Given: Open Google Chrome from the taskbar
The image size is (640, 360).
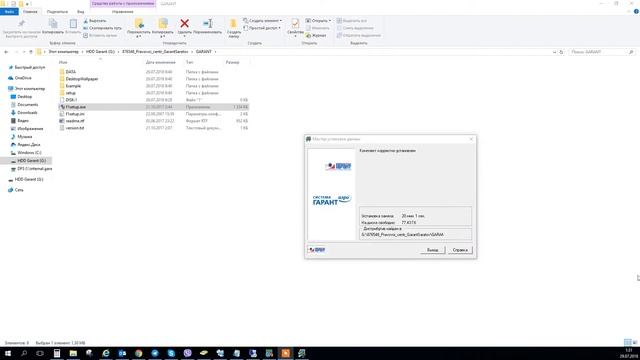Looking at the screenshot, I should point(138,353).
